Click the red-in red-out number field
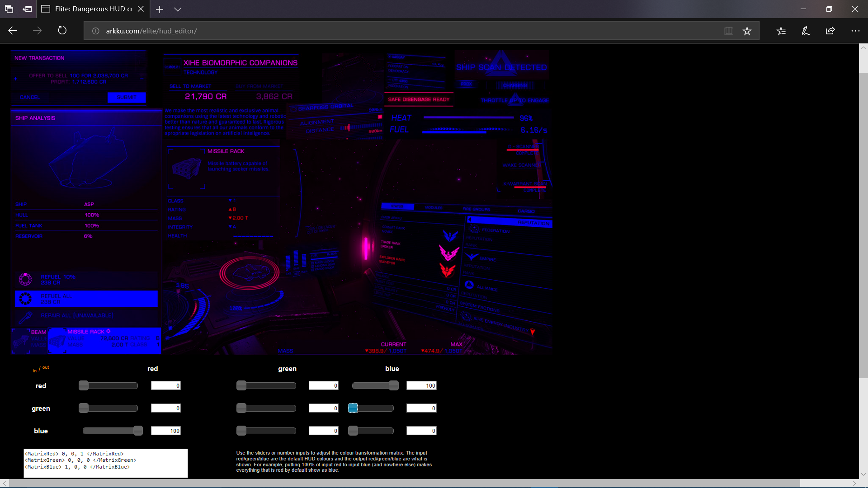 [x=166, y=385]
